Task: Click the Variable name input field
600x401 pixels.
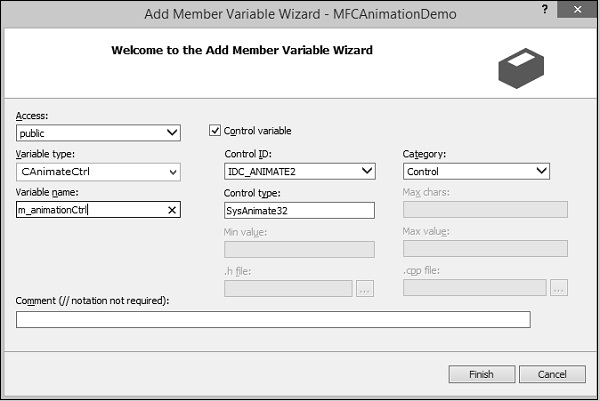Action: pos(90,210)
